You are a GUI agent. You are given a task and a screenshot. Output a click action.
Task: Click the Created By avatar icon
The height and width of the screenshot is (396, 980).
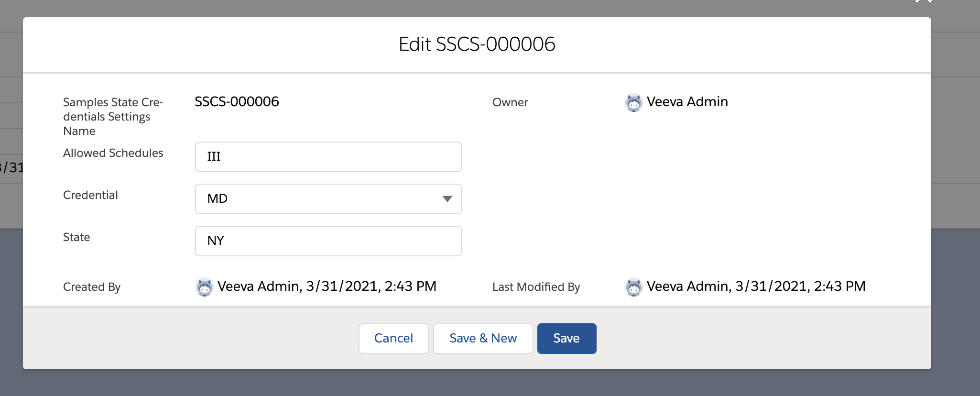point(204,287)
